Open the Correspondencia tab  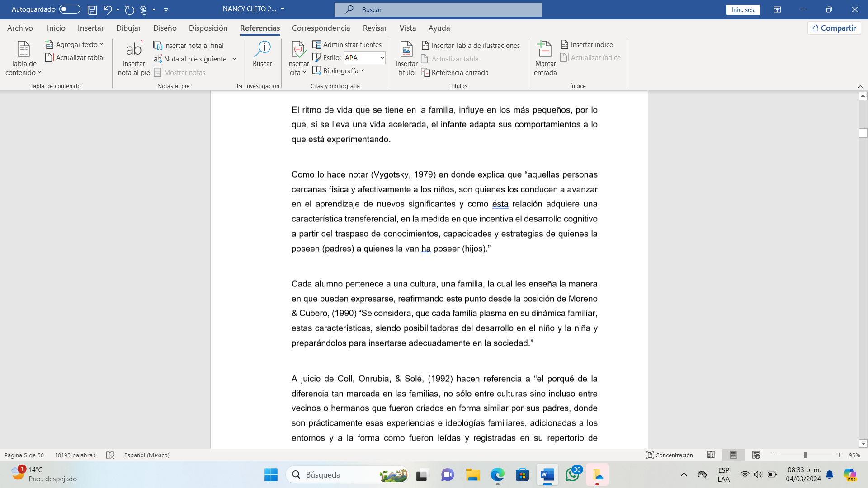click(x=321, y=28)
